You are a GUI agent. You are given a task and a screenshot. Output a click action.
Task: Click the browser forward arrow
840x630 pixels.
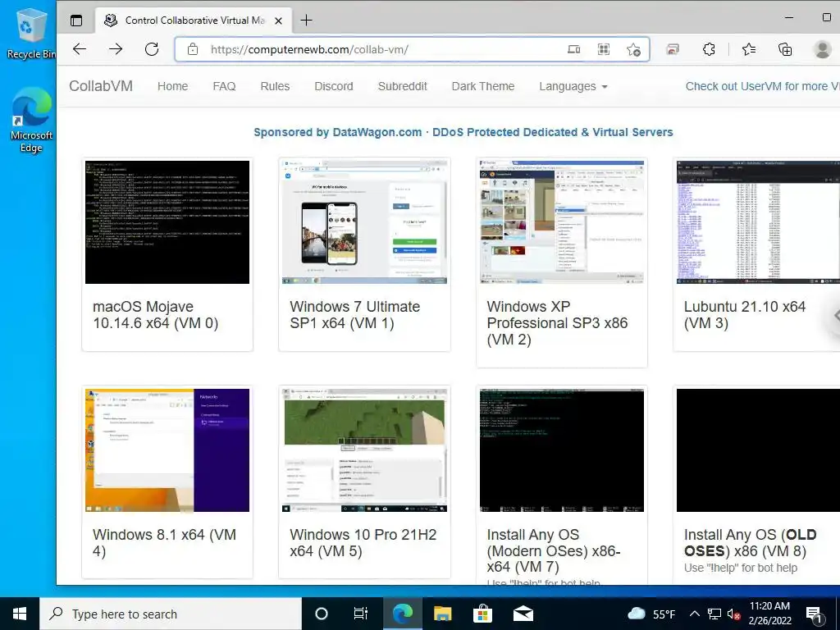[116, 49]
